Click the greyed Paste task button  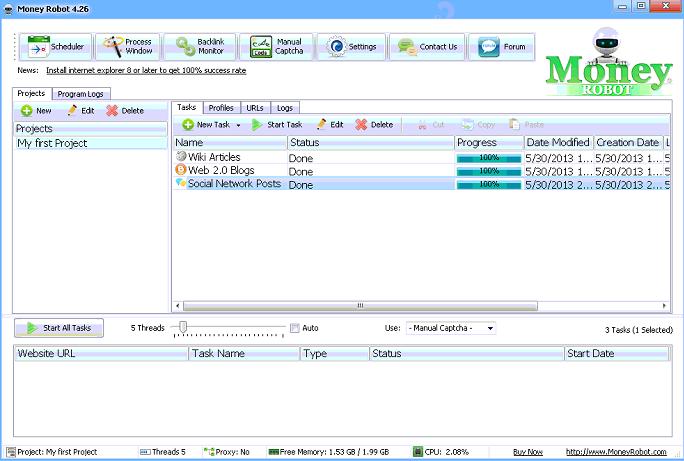(x=527, y=125)
